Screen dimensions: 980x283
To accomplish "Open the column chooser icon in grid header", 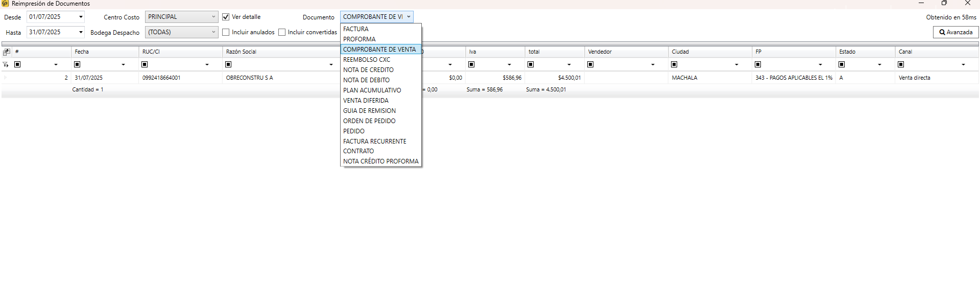I will pyautogui.click(x=6, y=52).
